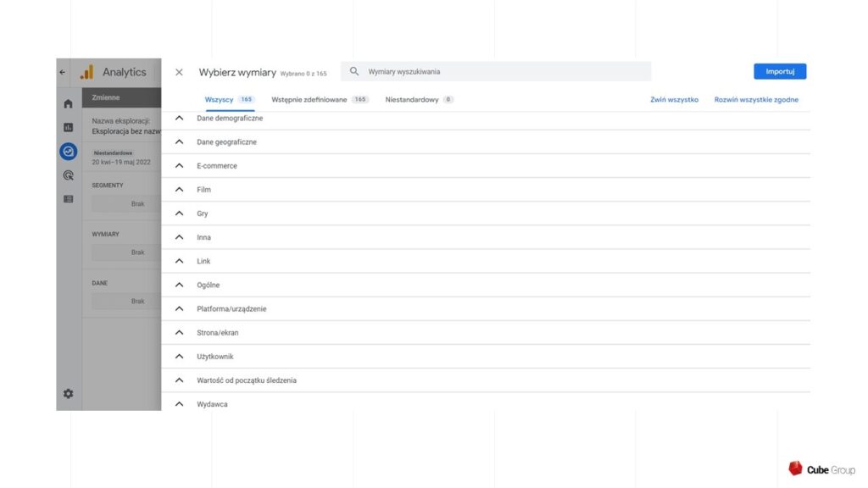Collapse the Link chevron
This screenshot has height=488, width=868.
click(x=179, y=261)
